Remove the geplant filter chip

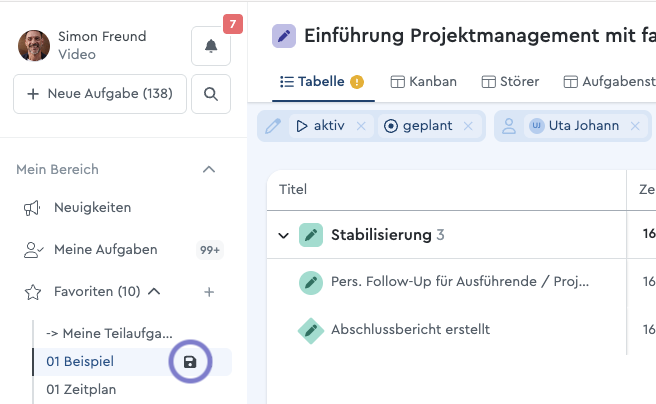[x=468, y=126]
